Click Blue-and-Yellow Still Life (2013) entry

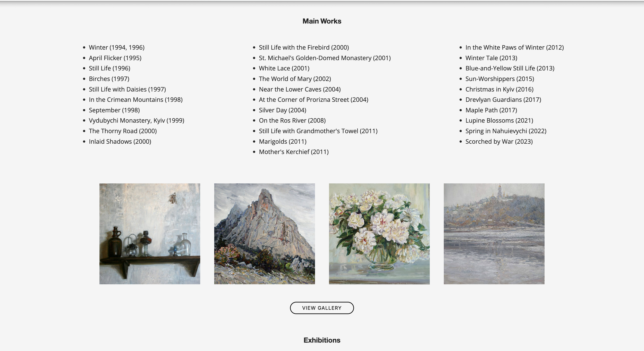point(510,68)
